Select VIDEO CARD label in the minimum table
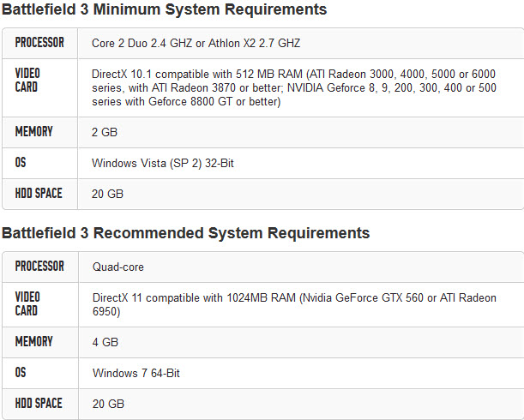The image size is (524, 420). [27, 80]
